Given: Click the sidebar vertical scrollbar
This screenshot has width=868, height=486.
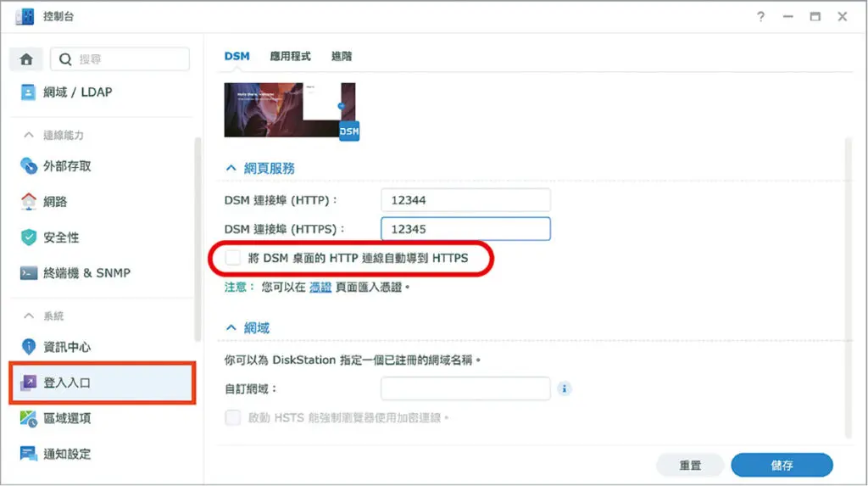Looking at the screenshot, I should pos(198,238).
